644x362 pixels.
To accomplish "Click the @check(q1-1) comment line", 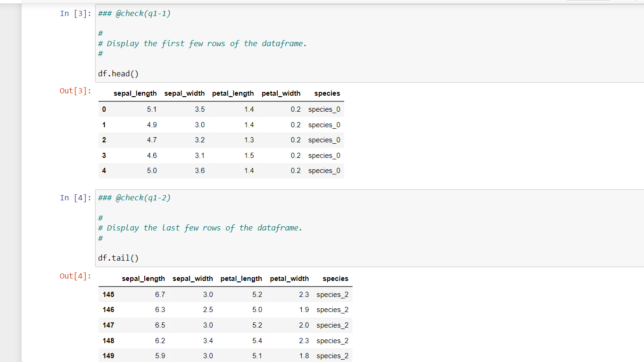I will pyautogui.click(x=133, y=13).
